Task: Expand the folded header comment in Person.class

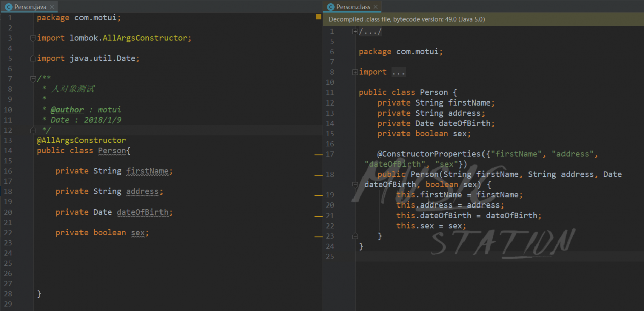Action: 355,31
